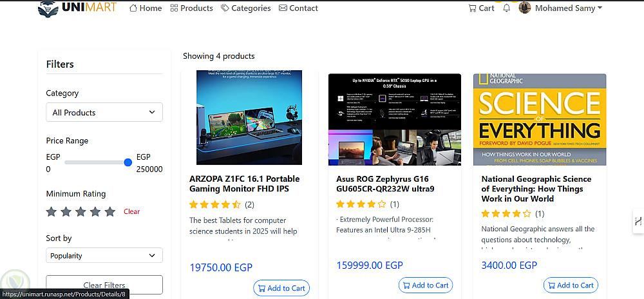This screenshot has height=299, width=644.
Task: Set minimum rating to three stars
Action: [x=80, y=211]
